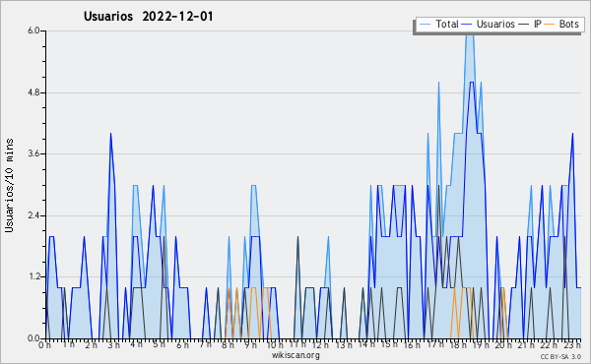Click the '3 h' x-axis tick label
The image size is (591, 364).
[x=114, y=345]
